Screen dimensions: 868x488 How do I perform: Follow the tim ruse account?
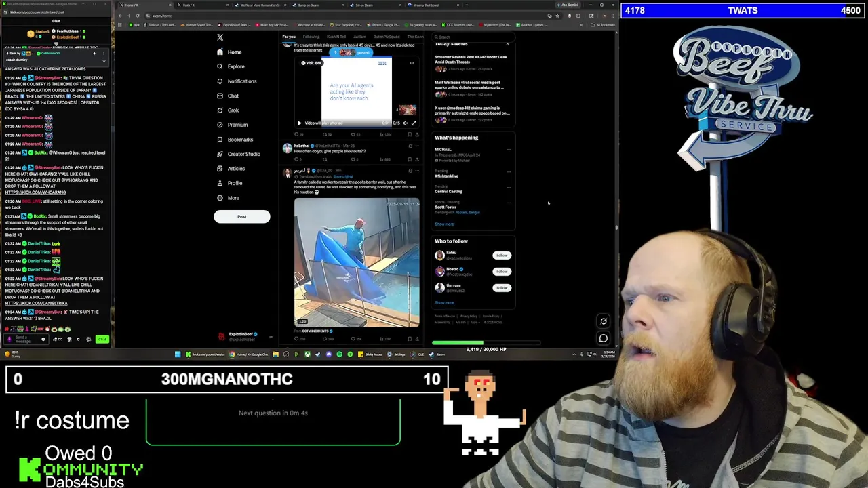pyautogui.click(x=501, y=287)
